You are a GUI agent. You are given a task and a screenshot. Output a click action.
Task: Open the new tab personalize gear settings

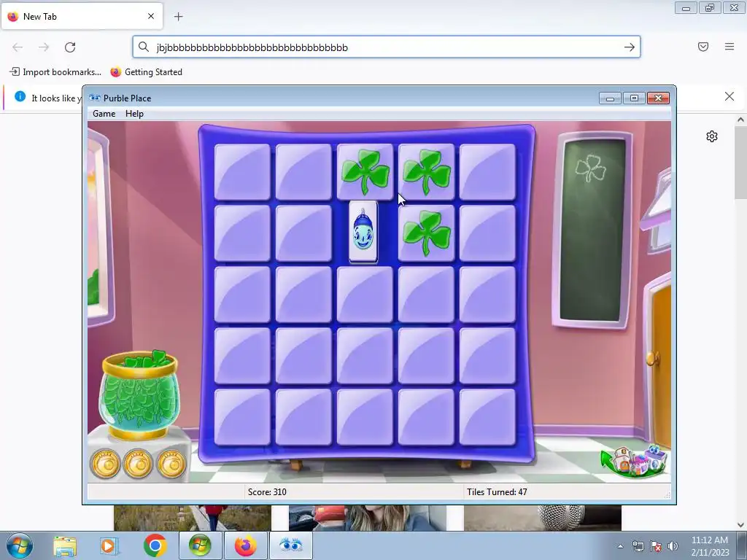coord(712,136)
